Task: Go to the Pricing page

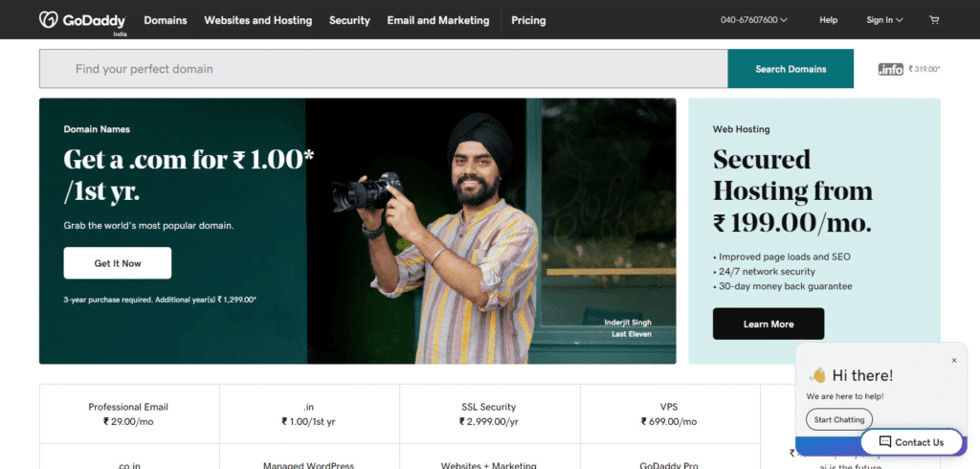Action: click(x=528, y=20)
